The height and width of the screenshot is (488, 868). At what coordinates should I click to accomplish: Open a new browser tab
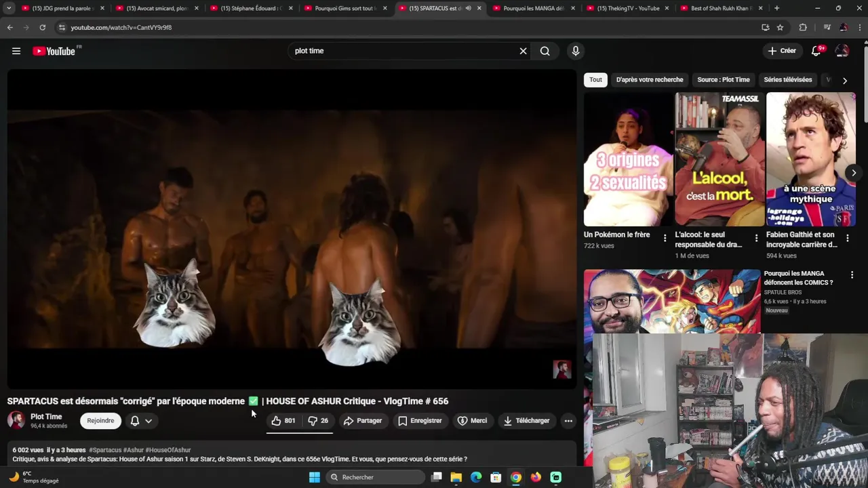pyautogui.click(x=777, y=8)
